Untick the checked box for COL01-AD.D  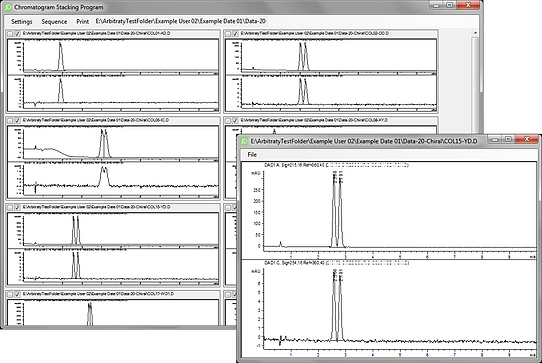(17, 34)
